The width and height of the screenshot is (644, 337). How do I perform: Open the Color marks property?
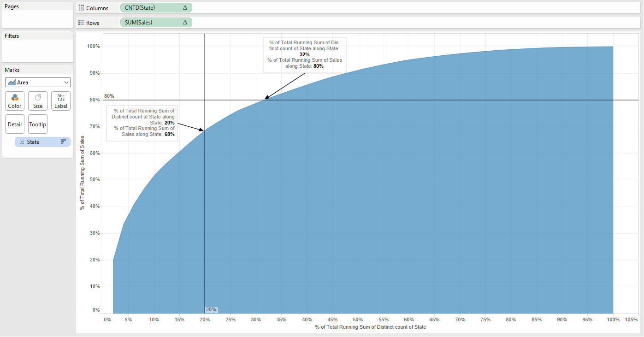(15, 101)
